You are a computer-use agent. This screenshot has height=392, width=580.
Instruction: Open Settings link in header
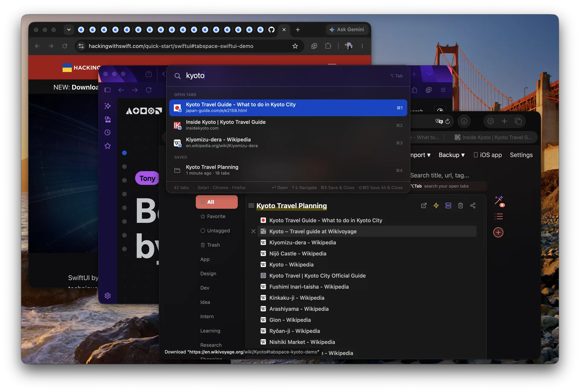[x=521, y=155]
